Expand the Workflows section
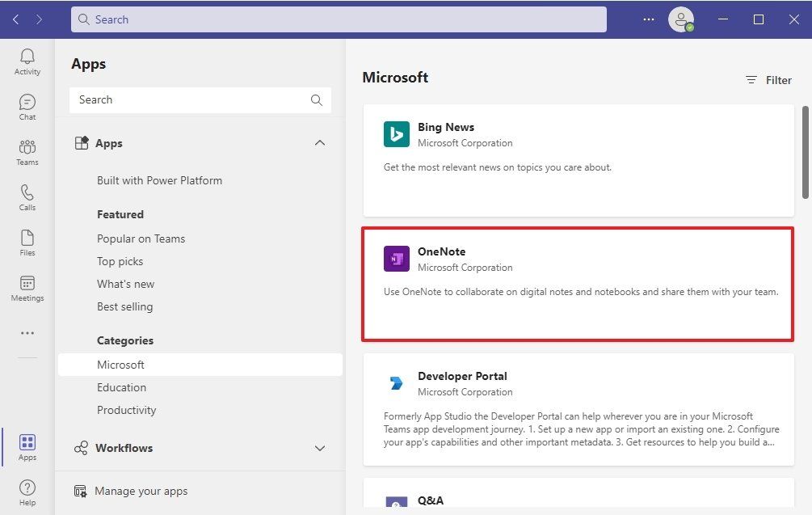This screenshot has height=515, width=812. click(320, 448)
